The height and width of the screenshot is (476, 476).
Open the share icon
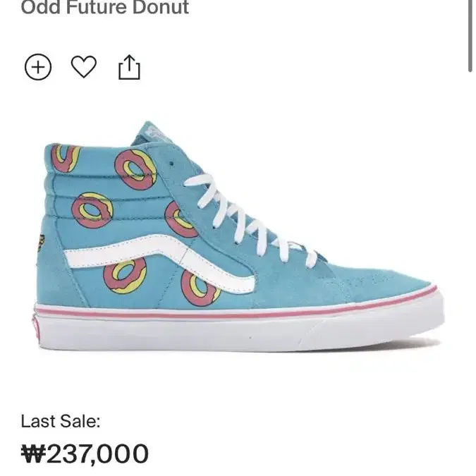[x=129, y=68]
